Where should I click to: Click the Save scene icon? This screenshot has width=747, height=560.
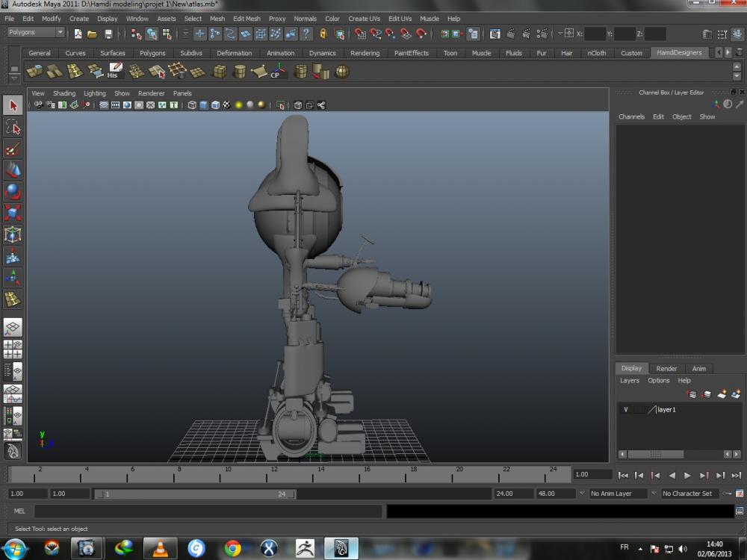click(x=109, y=34)
